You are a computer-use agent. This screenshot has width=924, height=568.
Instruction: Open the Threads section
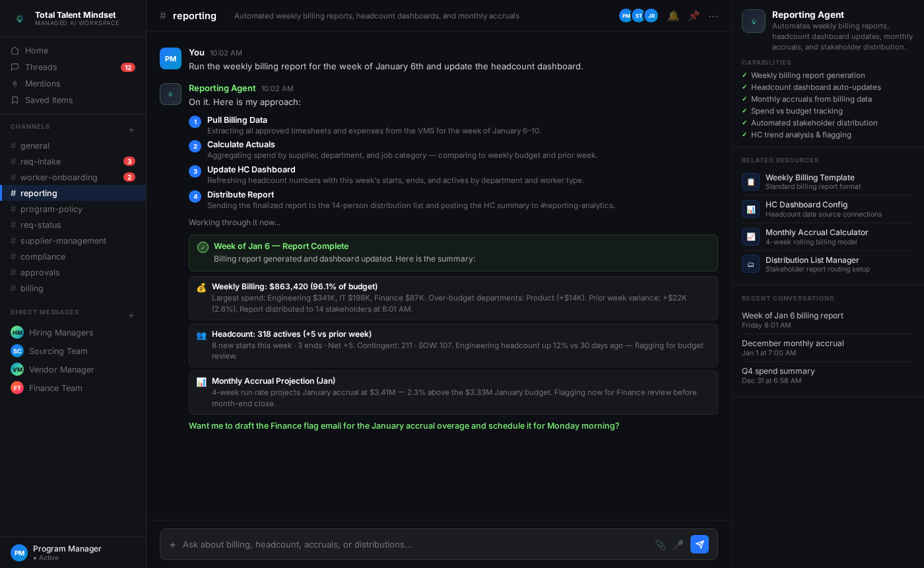click(73, 67)
